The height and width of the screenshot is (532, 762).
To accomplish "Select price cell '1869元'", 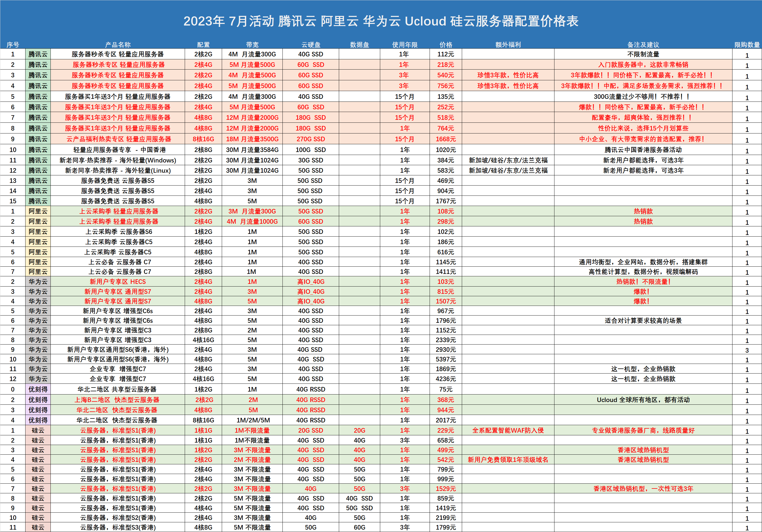I will pyautogui.click(x=446, y=369).
